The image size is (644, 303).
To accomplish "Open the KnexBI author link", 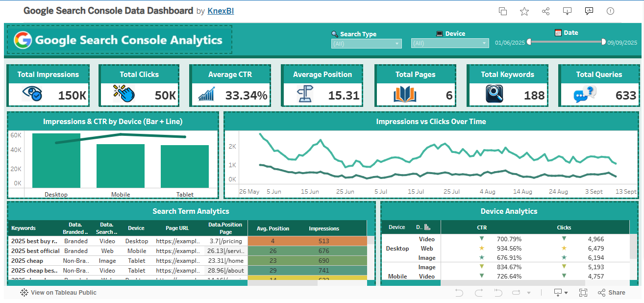I will click(221, 11).
